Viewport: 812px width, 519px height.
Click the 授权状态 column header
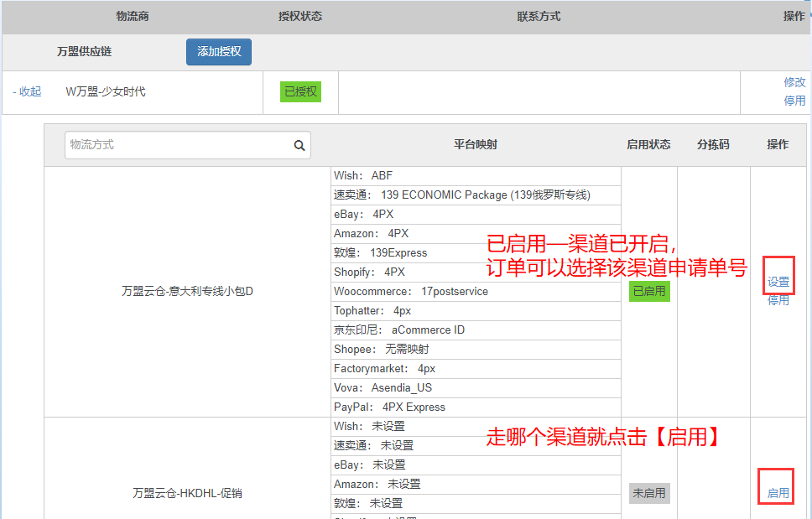(299, 17)
